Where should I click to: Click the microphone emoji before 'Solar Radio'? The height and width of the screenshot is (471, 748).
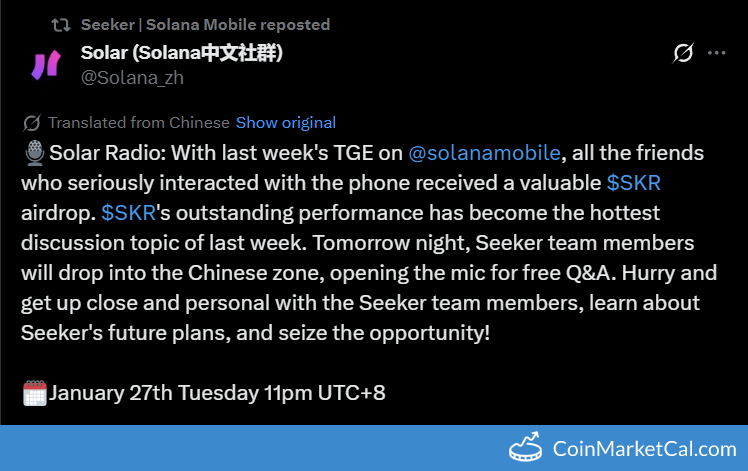click(35, 153)
